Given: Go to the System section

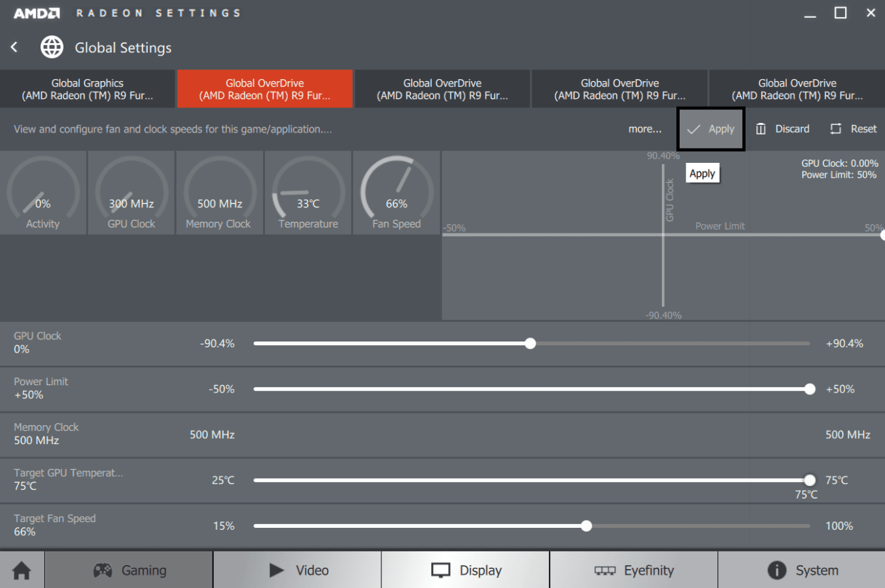Looking at the screenshot, I should point(801,570).
